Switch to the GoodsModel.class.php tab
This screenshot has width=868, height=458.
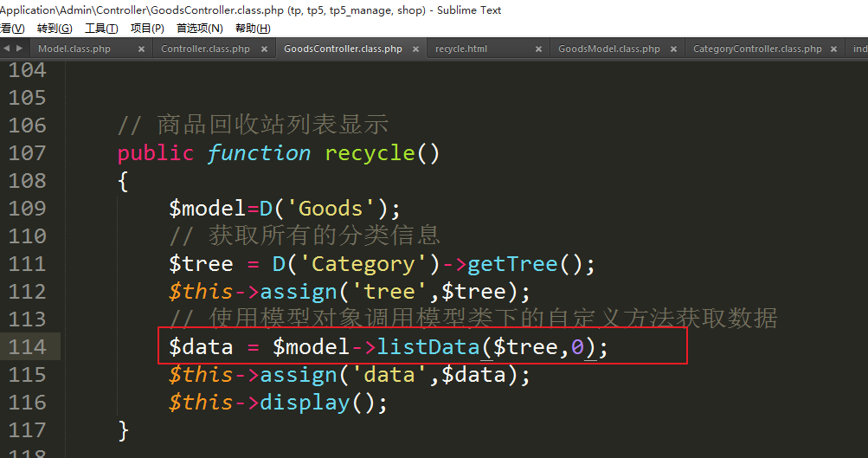[608, 49]
